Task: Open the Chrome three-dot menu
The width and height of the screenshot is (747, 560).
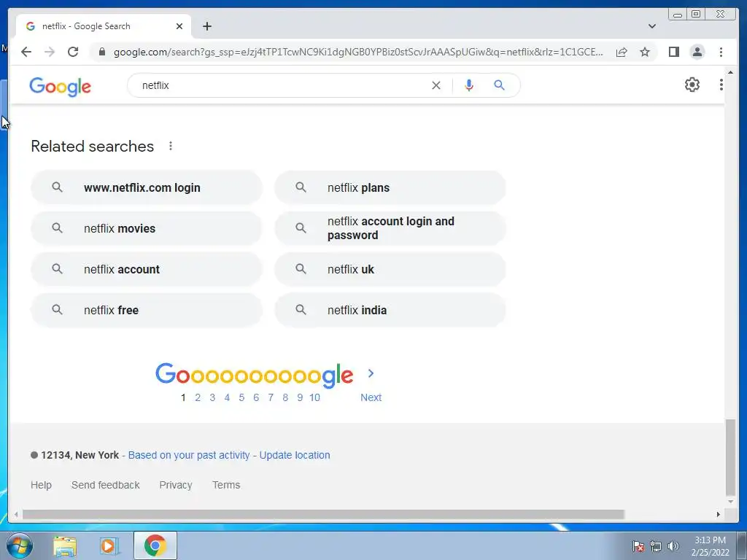Action: tap(721, 52)
